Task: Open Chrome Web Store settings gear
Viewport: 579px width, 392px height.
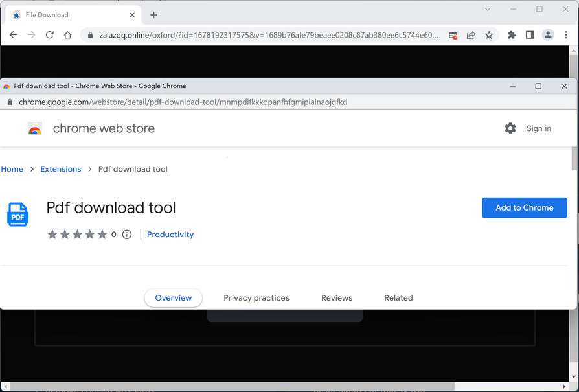Action: pos(510,128)
